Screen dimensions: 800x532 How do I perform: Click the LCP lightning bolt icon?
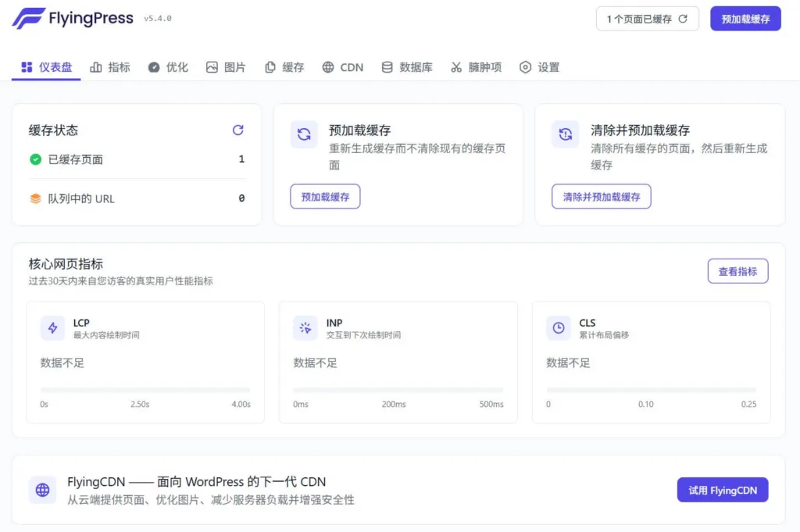click(x=53, y=328)
